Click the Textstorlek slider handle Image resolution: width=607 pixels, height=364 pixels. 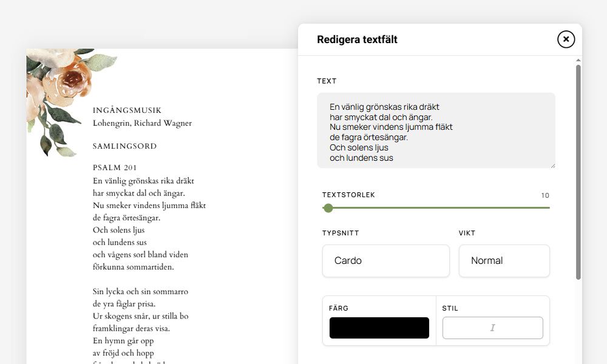(x=328, y=208)
